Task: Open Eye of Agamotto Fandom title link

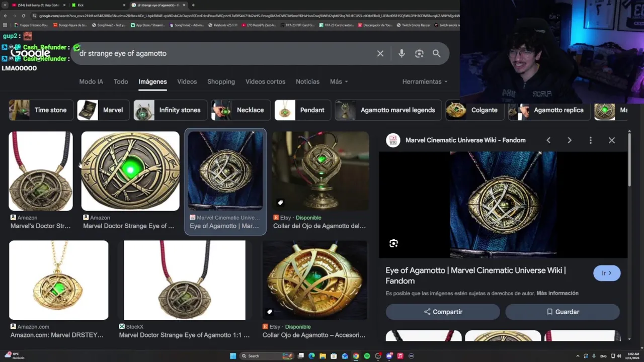Action: [x=476, y=276]
